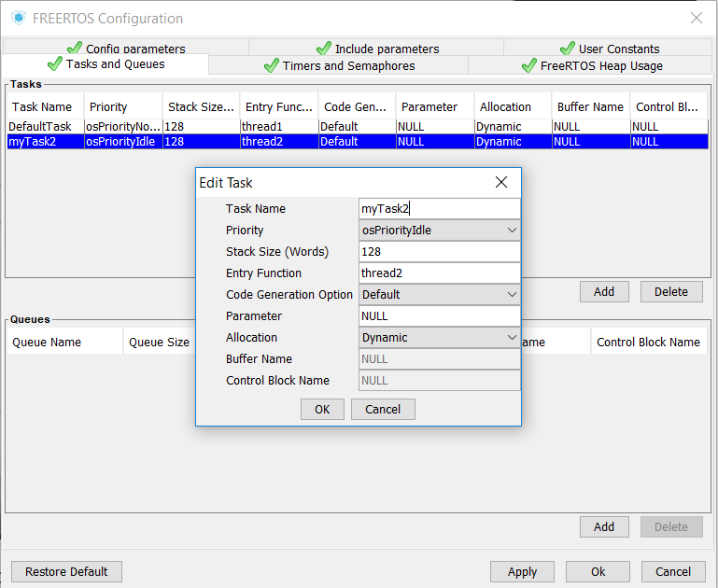Click the Buffer Name column header

[x=591, y=106]
